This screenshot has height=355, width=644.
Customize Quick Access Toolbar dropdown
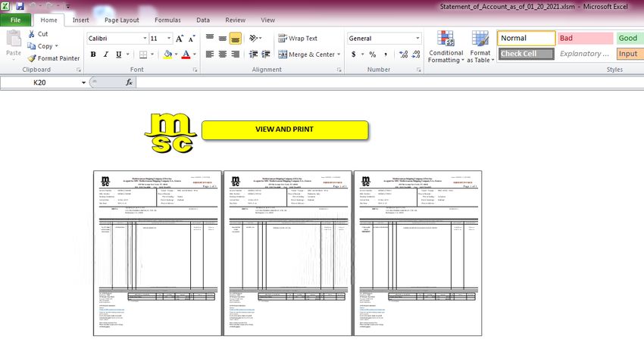[67, 6]
